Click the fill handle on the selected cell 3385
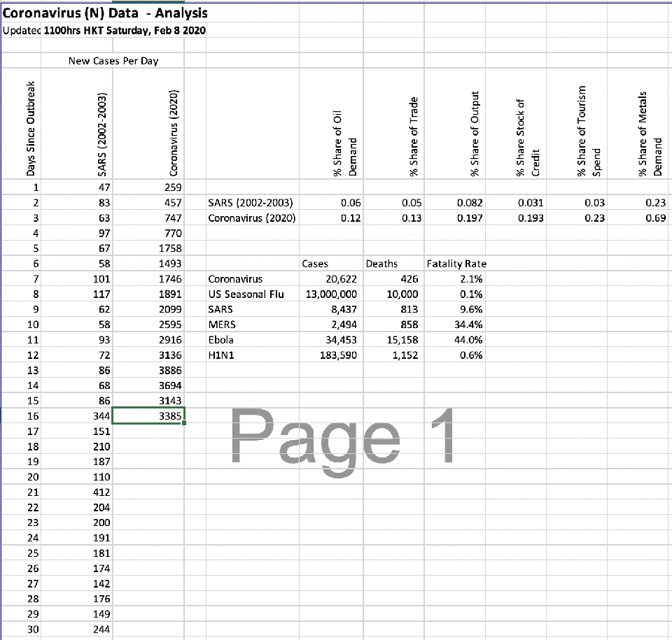 pos(183,423)
